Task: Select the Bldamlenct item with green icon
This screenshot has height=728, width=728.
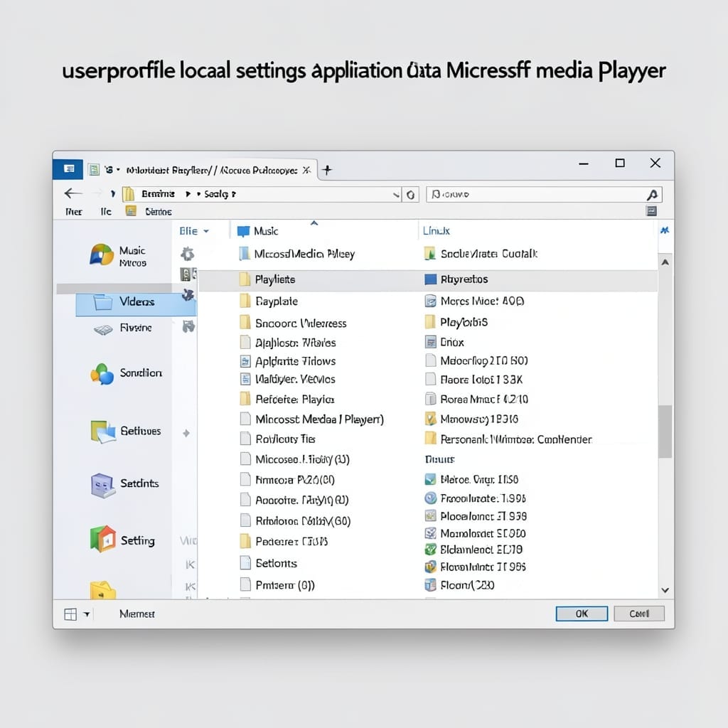Action: click(x=473, y=550)
